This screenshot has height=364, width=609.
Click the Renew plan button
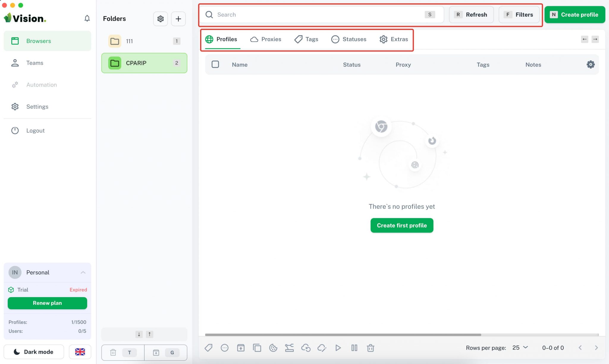coord(47,303)
